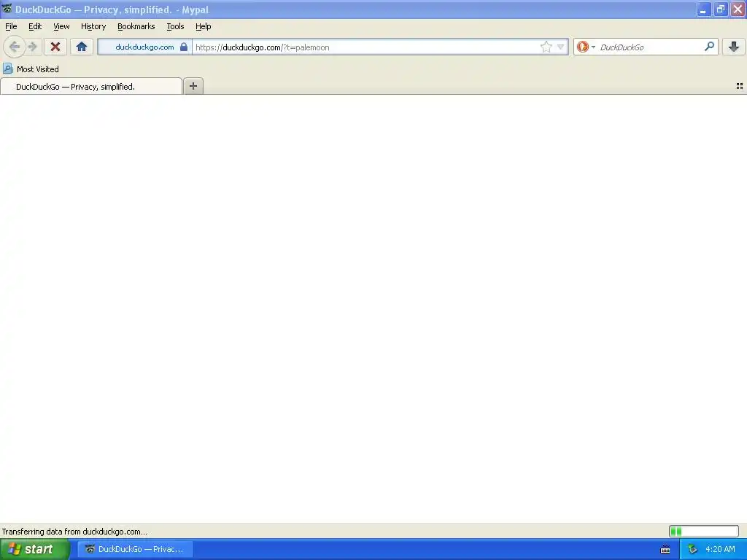
Task: Open the Tools menu
Action: click(x=175, y=26)
